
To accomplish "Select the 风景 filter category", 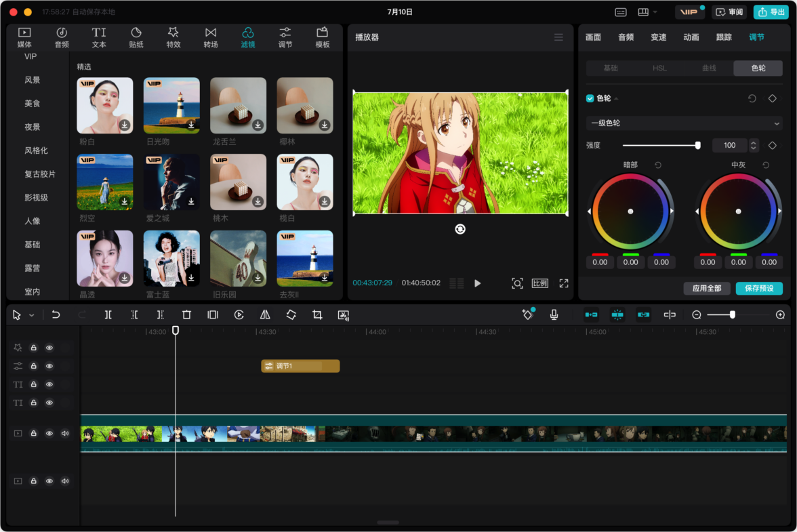I will [x=32, y=80].
